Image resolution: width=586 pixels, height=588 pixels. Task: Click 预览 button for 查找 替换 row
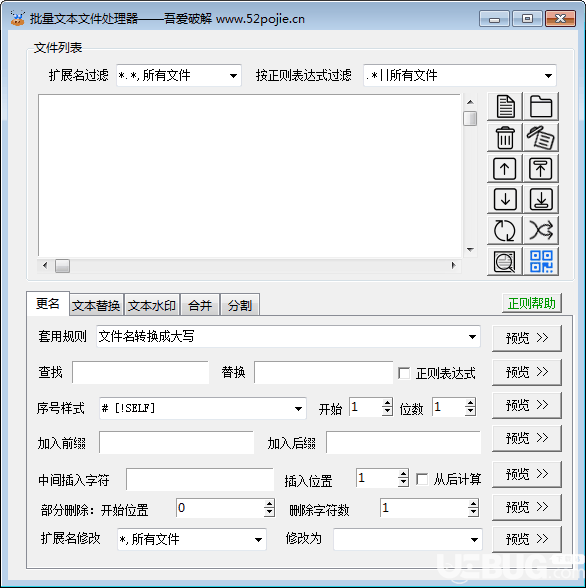click(527, 372)
